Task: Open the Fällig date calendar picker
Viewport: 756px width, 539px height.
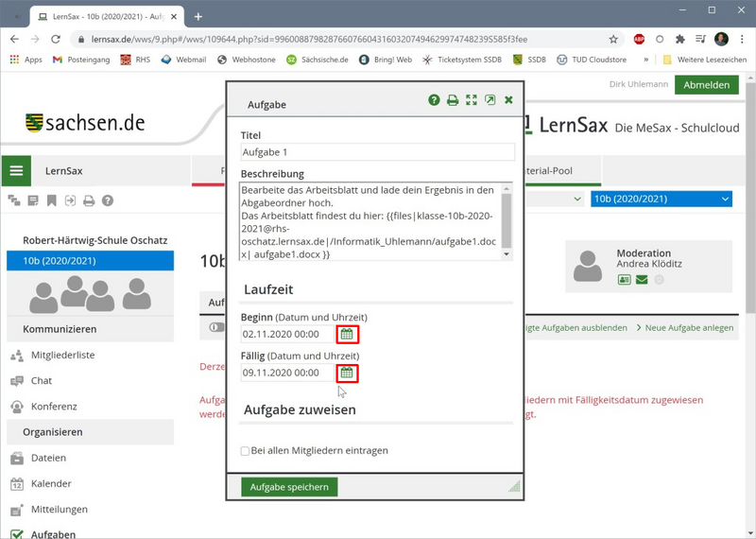Action: click(x=347, y=373)
